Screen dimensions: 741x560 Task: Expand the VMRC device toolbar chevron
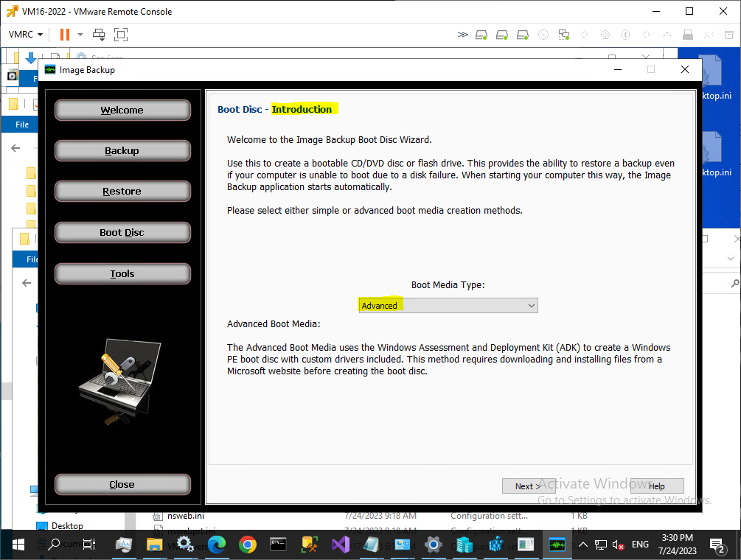[x=462, y=35]
